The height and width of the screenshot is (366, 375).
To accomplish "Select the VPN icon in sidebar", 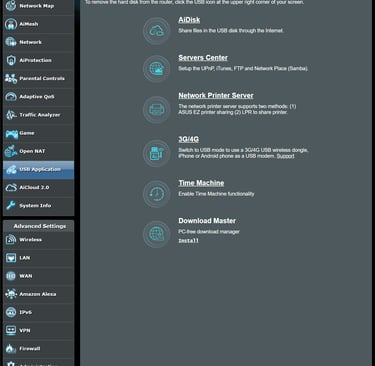I will pos(11,330).
